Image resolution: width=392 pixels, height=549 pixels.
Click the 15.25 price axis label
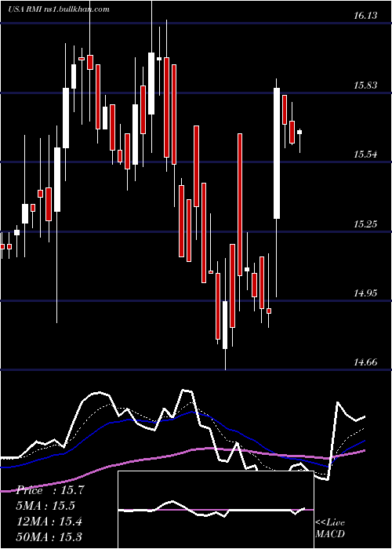pyautogui.click(x=365, y=224)
